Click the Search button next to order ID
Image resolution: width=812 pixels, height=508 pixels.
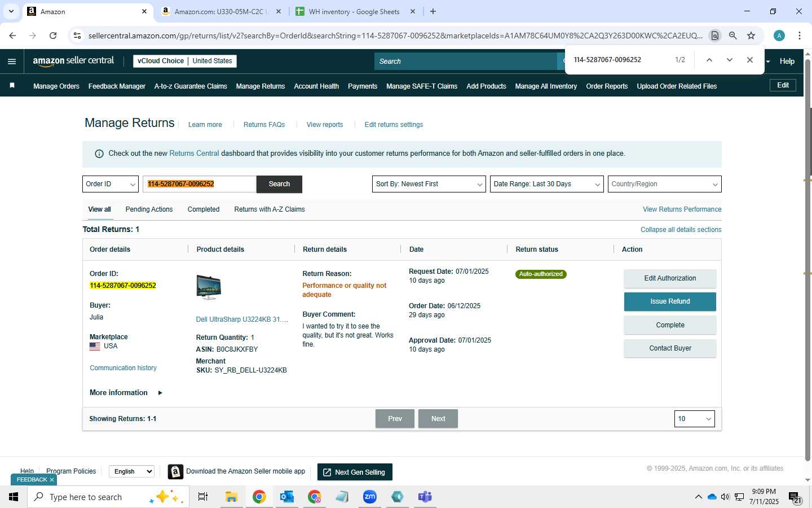[x=279, y=184]
